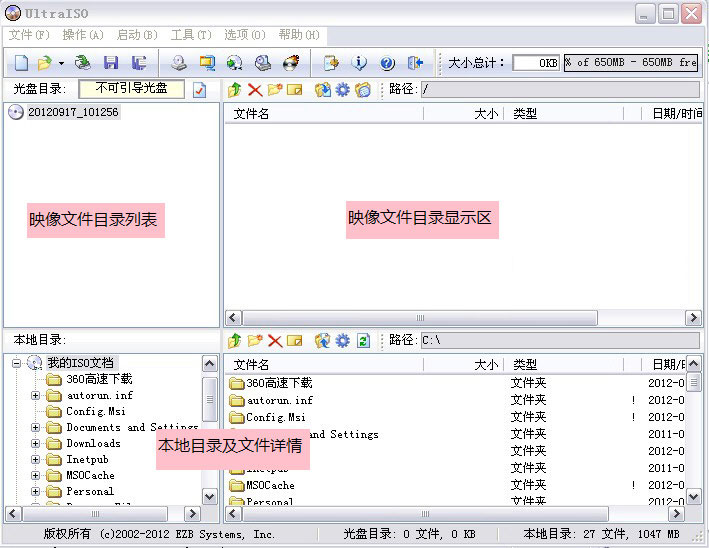This screenshot has height=548, width=709.
Task: Sort the local pane by 文件名 column
Action: click(324, 364)
